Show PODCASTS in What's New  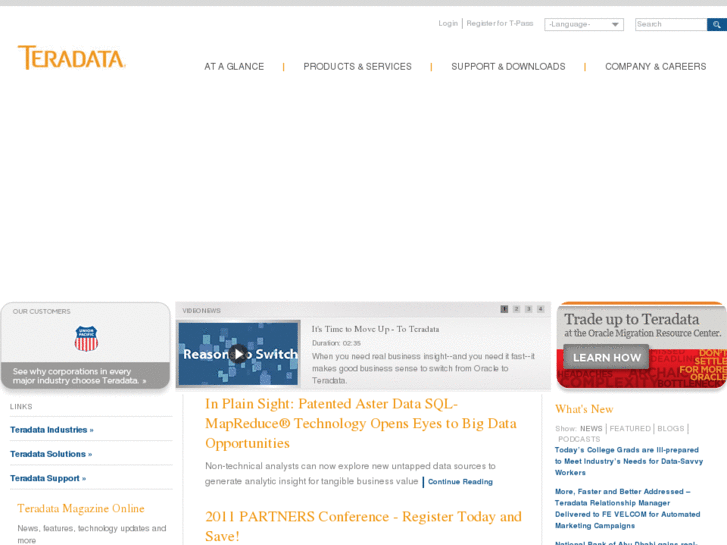click(x=579, y=439)
